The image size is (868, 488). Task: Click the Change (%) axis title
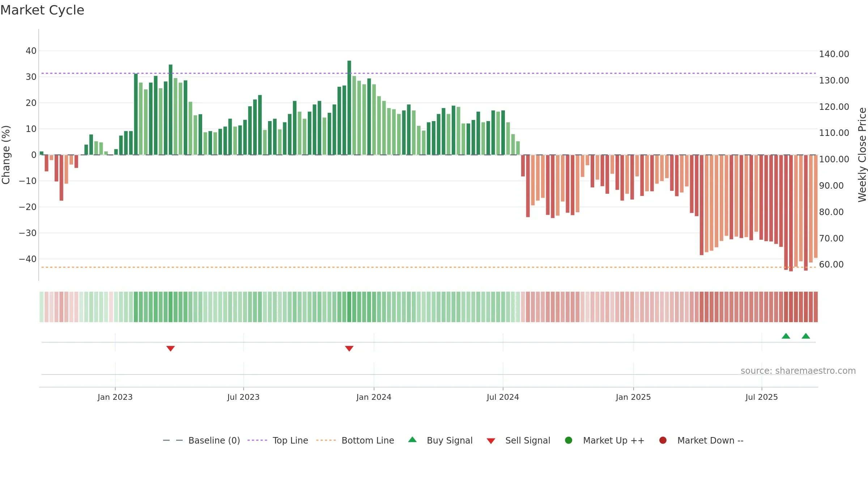pyautogui.click(x=6, y=155)
